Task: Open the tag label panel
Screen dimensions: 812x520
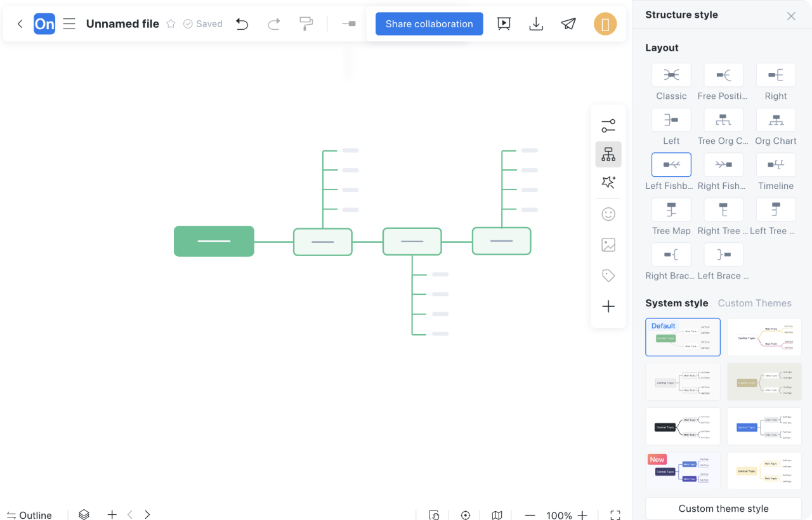Action: point(608,276)
